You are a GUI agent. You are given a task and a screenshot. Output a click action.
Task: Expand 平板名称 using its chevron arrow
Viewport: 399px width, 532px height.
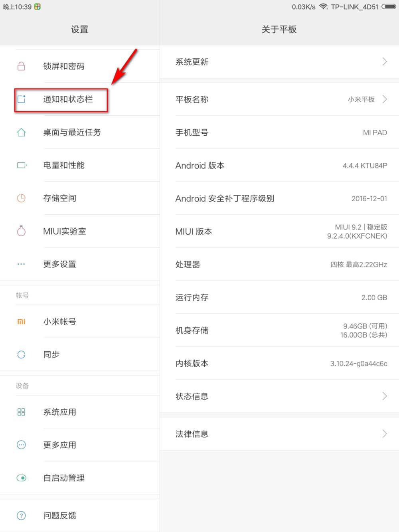[x=385, y=99]
